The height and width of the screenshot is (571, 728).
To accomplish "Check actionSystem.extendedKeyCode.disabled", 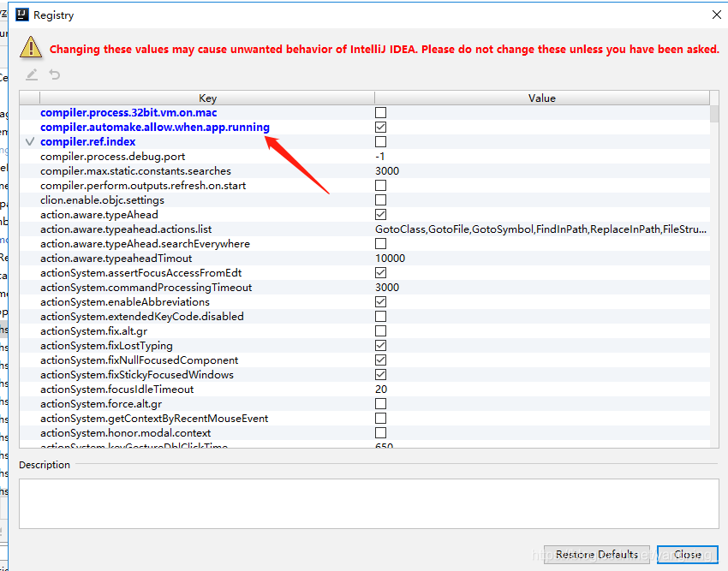I will pos(381,316).
